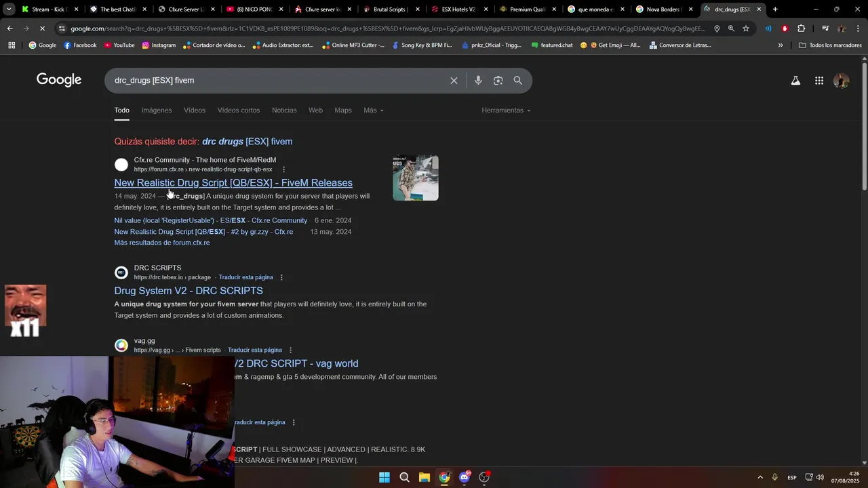Open more options for vag.gg result
868x488 pixels.
tap(290, 350)
